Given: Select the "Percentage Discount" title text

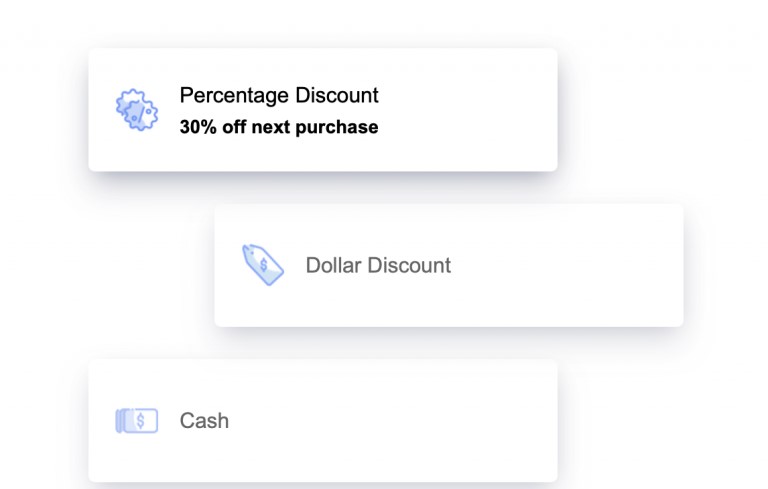Looking at the screenshot, I should point(279,96).
